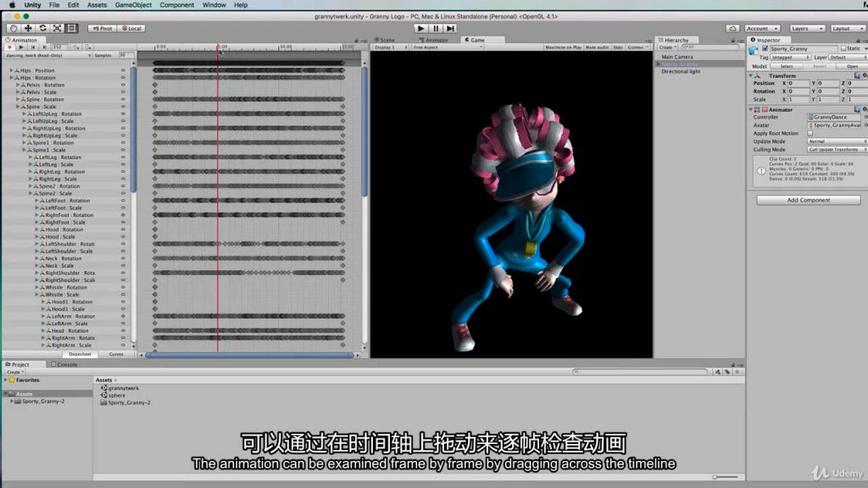Switch Animation window to Curves view
This screenshot has height=488, width=868.
tap(116, 354)
